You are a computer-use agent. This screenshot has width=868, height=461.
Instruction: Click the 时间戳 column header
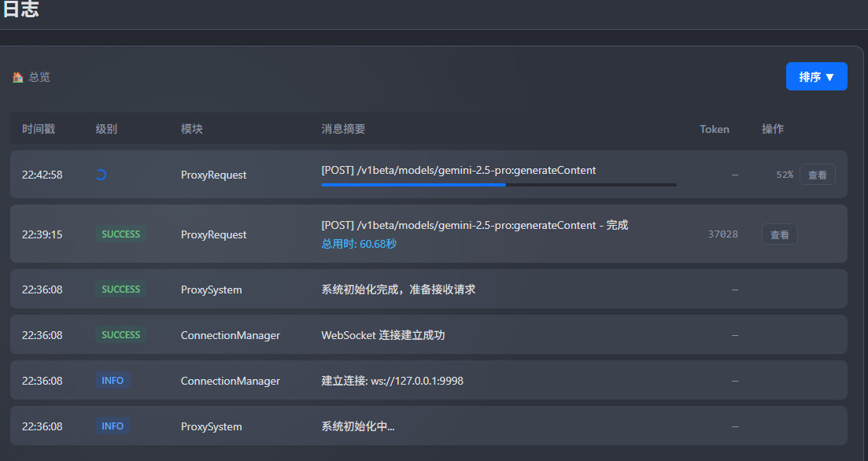pos(39,129)
